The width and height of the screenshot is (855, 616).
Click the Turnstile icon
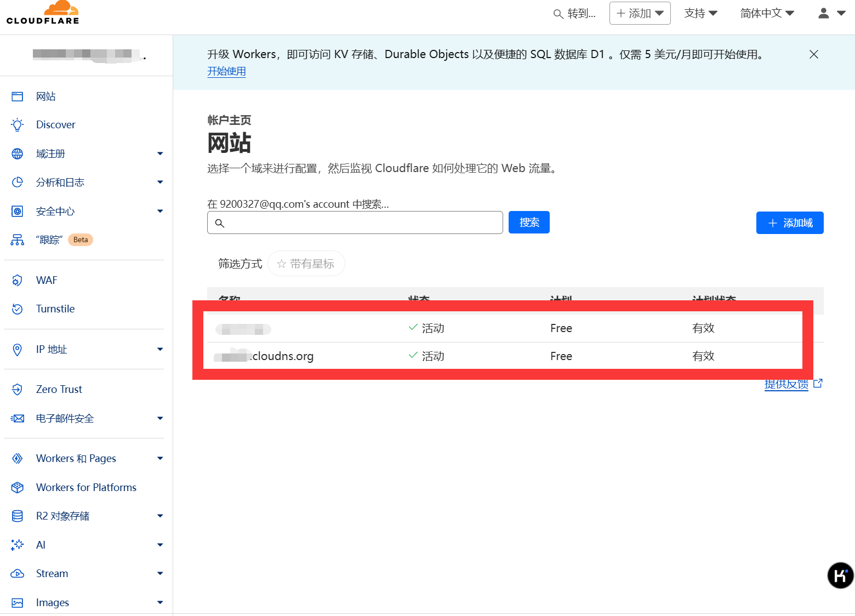(x=18, y=309)
